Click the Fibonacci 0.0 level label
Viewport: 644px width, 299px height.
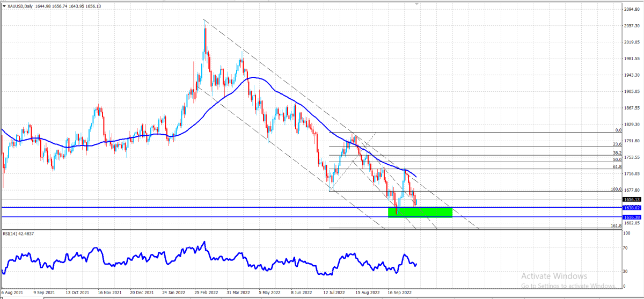(618, 130)
